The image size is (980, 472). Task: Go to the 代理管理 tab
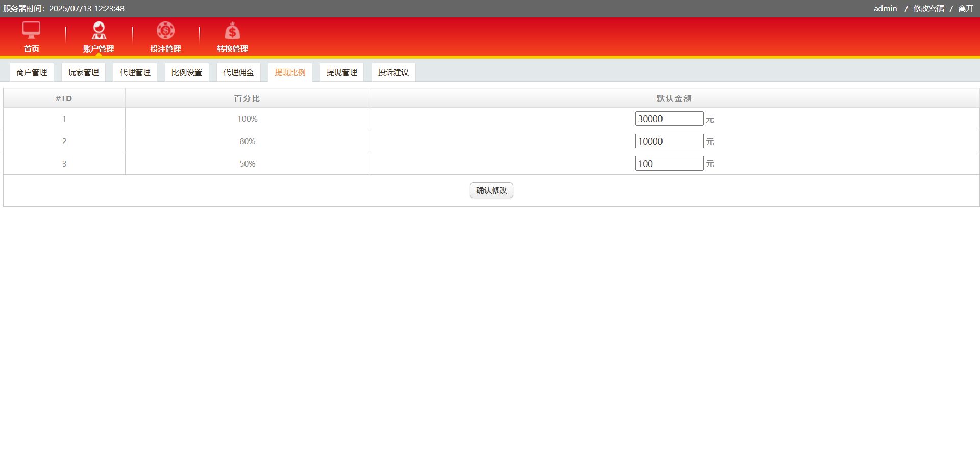point(135,73)
